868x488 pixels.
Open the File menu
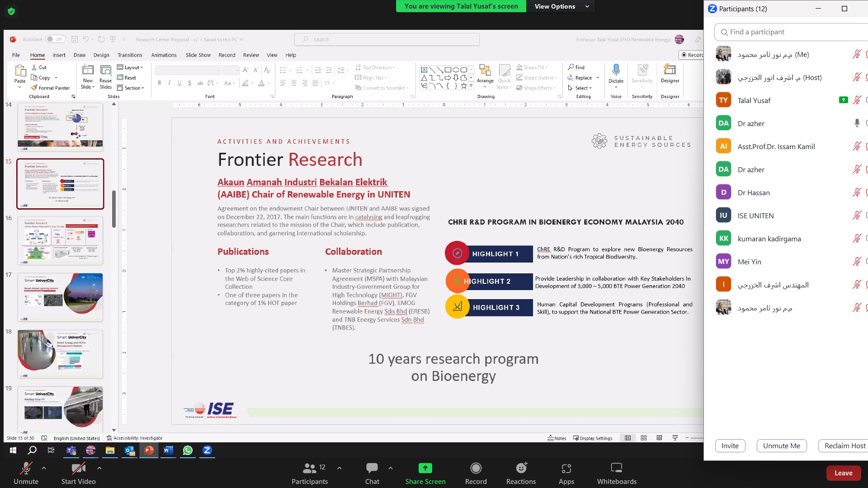(16, 55)
